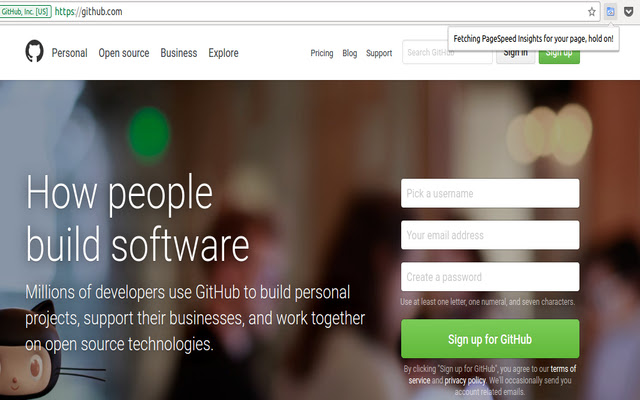640x400 pixels.
Task: Click the green Sign up for GitHub button
Action: [490, 339]
